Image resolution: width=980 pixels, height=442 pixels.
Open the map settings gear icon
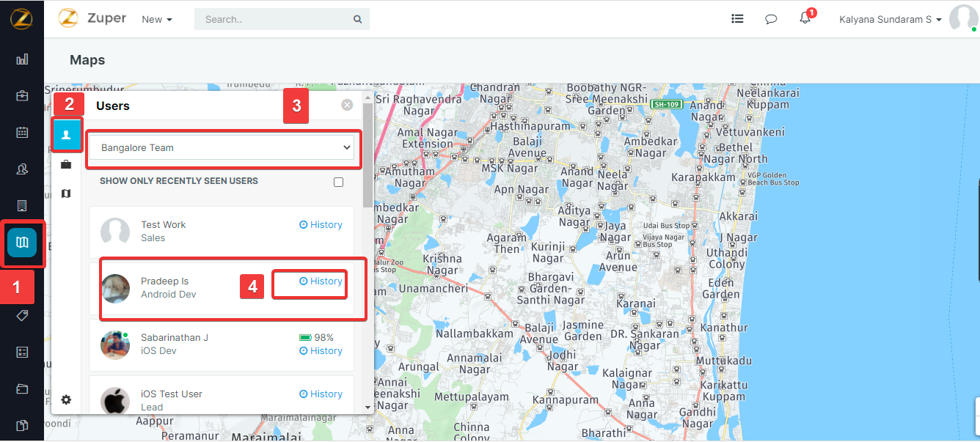click(66, 399)
